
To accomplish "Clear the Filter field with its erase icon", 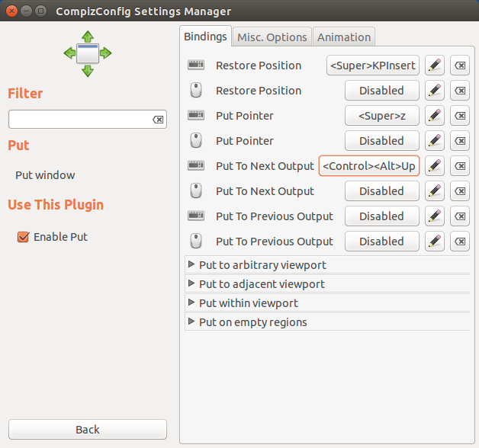I will pos(158,120).
